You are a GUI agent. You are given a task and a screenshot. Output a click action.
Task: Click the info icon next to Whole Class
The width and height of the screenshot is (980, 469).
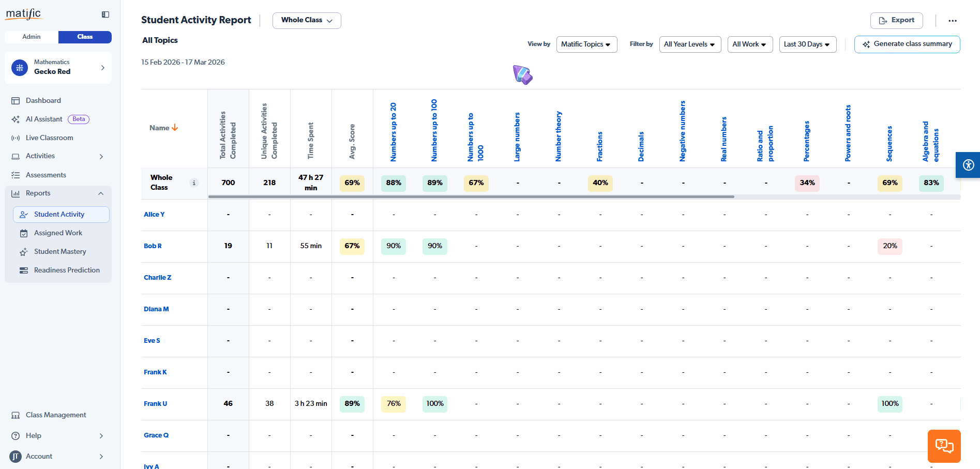pyautogui.click(x=194, y=183)
